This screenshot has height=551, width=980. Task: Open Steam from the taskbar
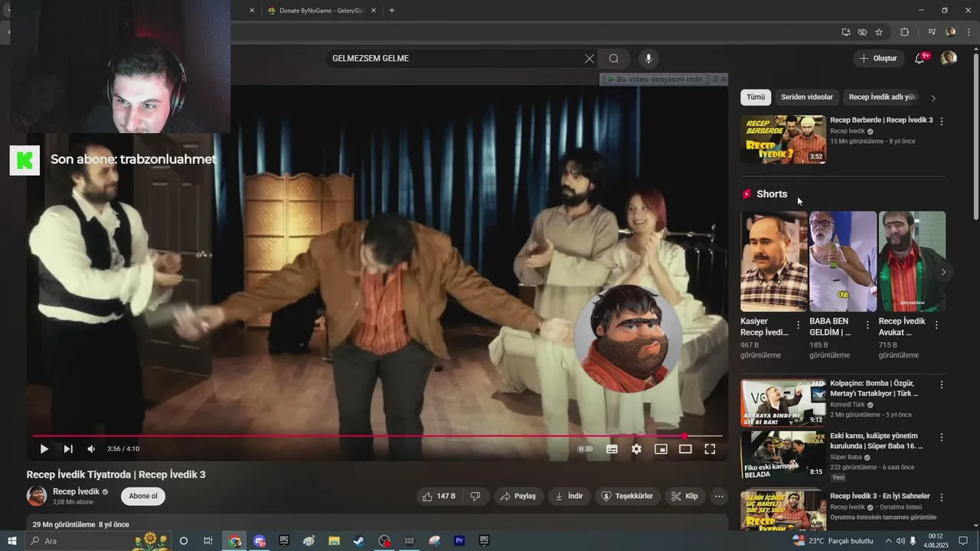tap(359, 541)
